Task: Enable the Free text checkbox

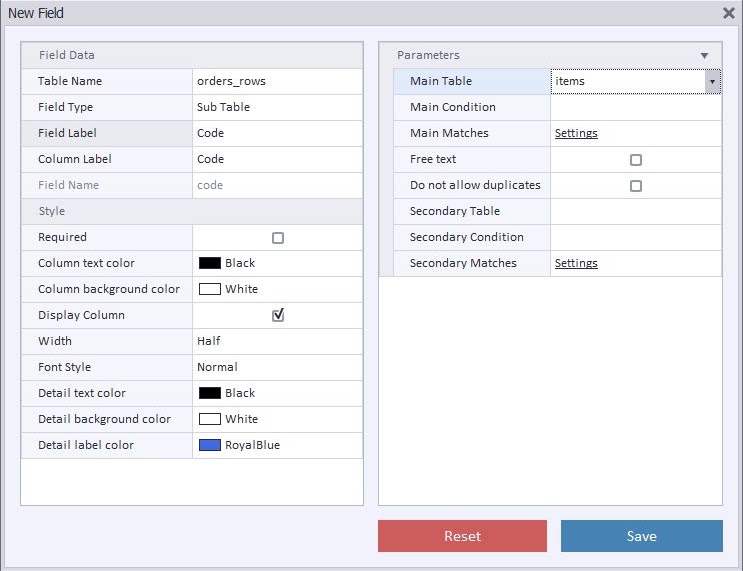Action: 635,160
